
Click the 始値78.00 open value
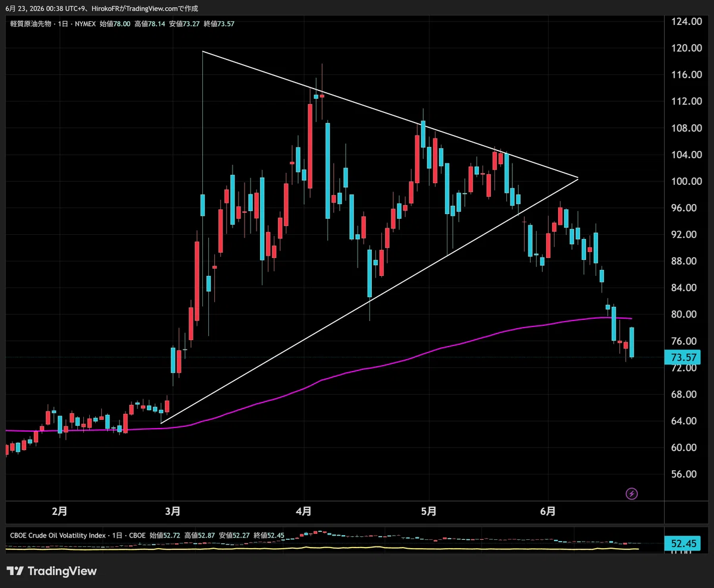(114, 24)
